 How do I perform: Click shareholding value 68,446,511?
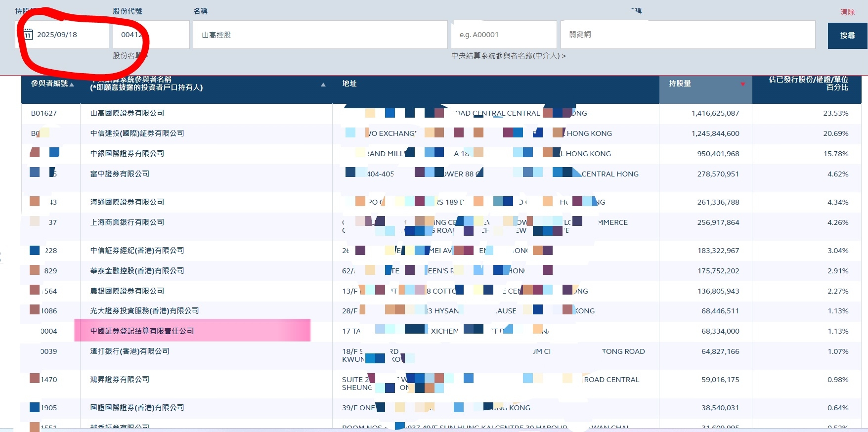pyautogui.click(x=720, y=311)
